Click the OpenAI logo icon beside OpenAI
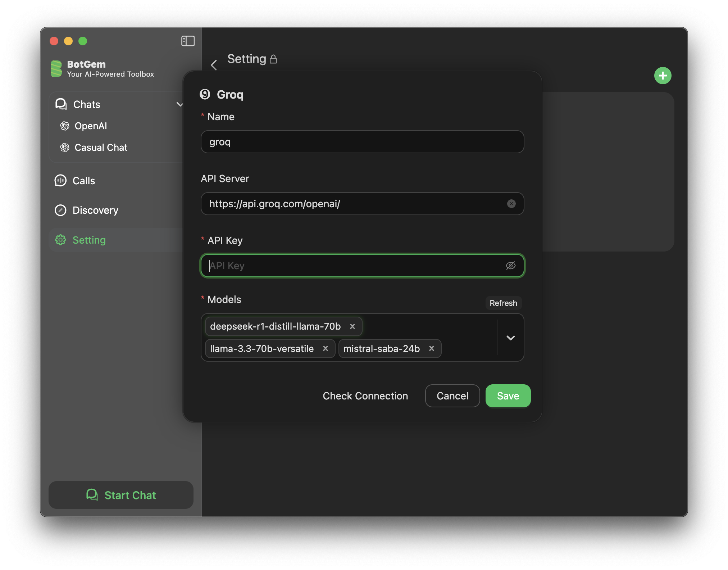The width and height of the screenshot is (728, 570). 65,126
